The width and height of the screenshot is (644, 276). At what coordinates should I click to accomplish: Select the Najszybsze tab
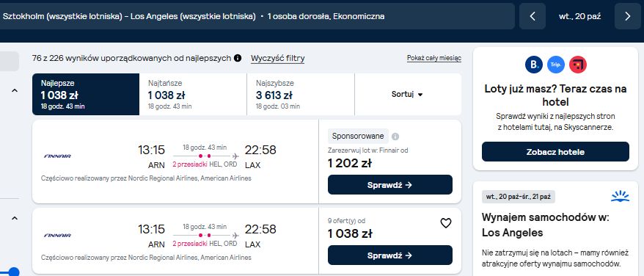click(301, 94)
